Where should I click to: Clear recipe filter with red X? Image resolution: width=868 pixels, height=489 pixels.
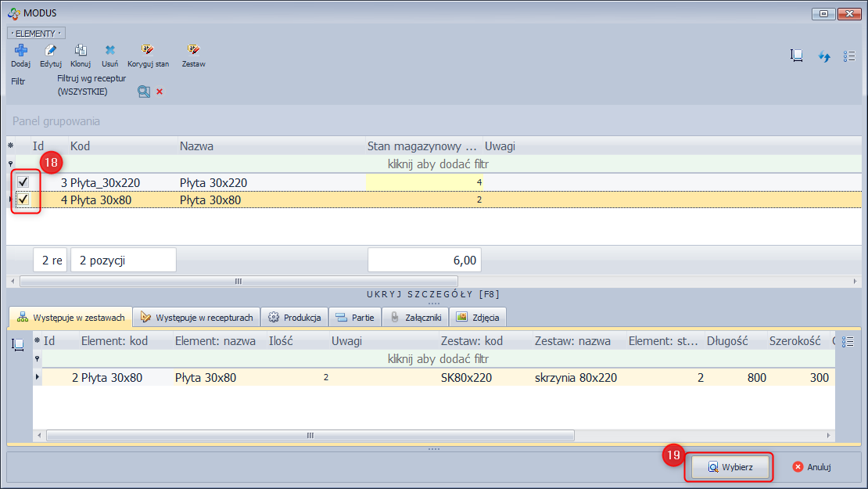tap(160, 92)
